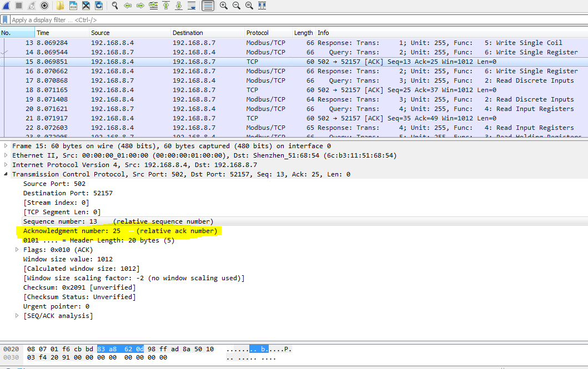Open capture options gear icon
This screenshot has height=369, width=588.
44,5
